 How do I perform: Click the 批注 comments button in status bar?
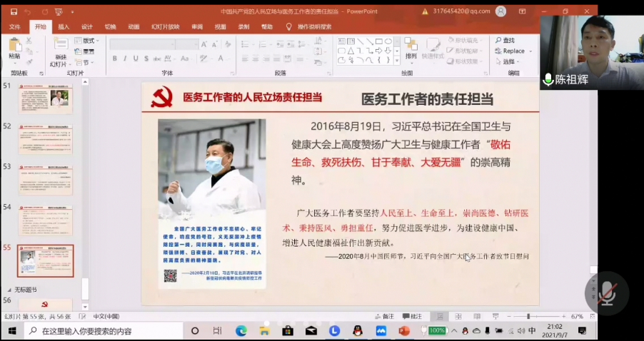[412, 316]
